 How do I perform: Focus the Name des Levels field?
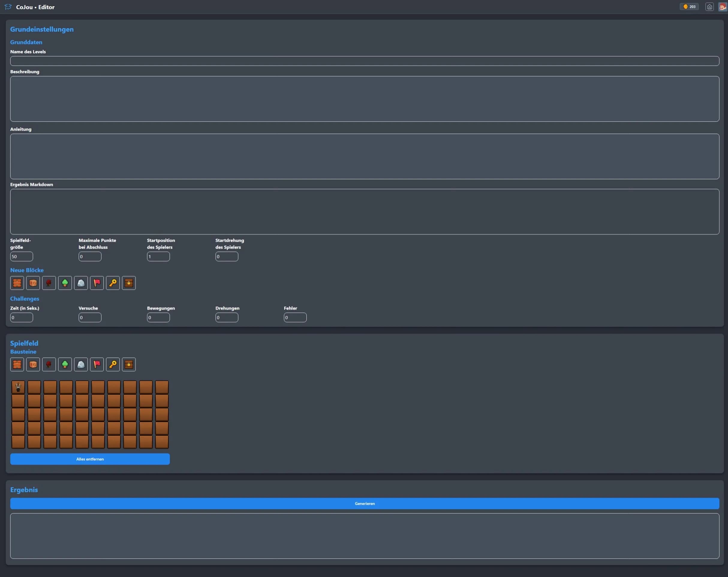coord(365,61)
